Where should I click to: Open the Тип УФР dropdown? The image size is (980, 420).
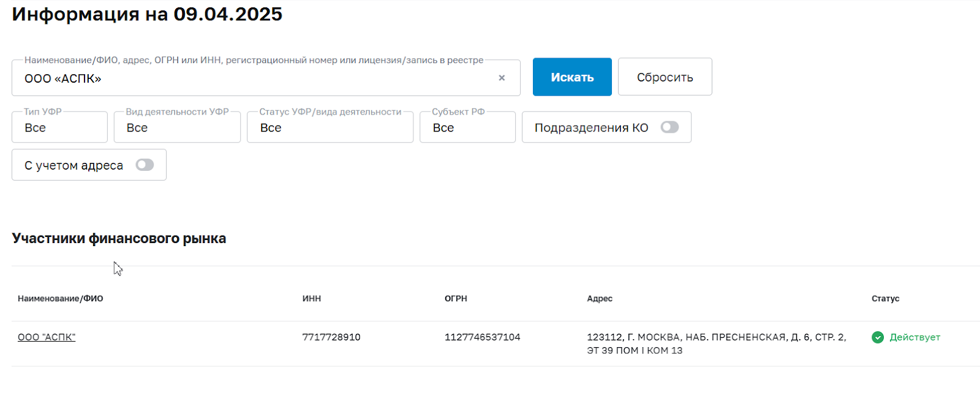point(59,127)
